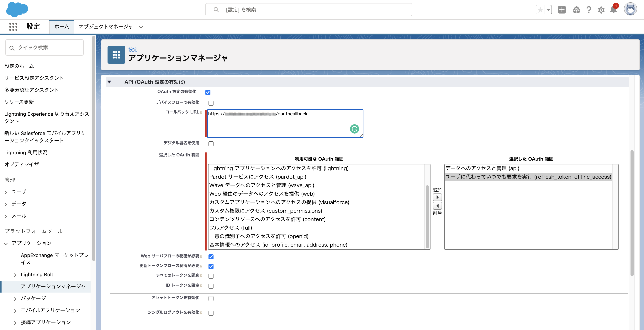Click help icon beside 更新トークンフローの秘密が必要
This screenshot has height=330, width=644.
click(201, 266)
